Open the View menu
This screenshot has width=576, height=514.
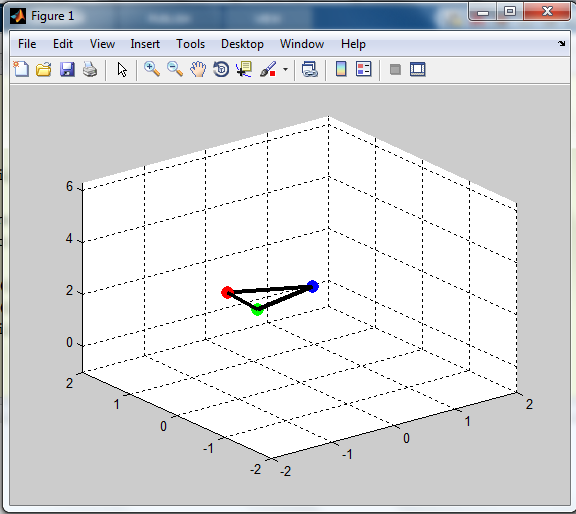tap(102, 44)
